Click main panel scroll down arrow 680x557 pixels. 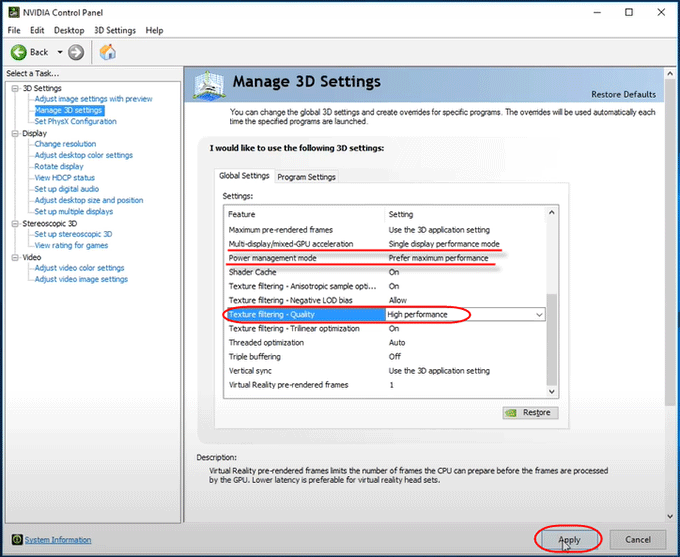tap(670, 516)
